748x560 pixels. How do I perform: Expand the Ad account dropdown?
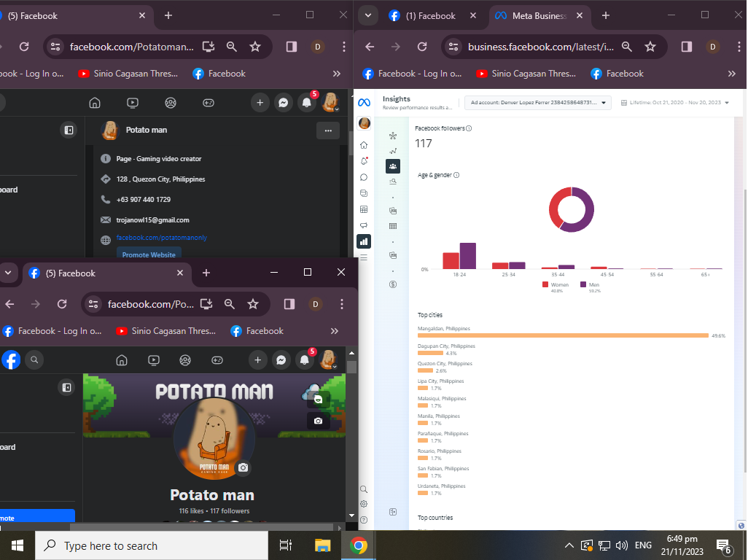(x=537, y=103)
